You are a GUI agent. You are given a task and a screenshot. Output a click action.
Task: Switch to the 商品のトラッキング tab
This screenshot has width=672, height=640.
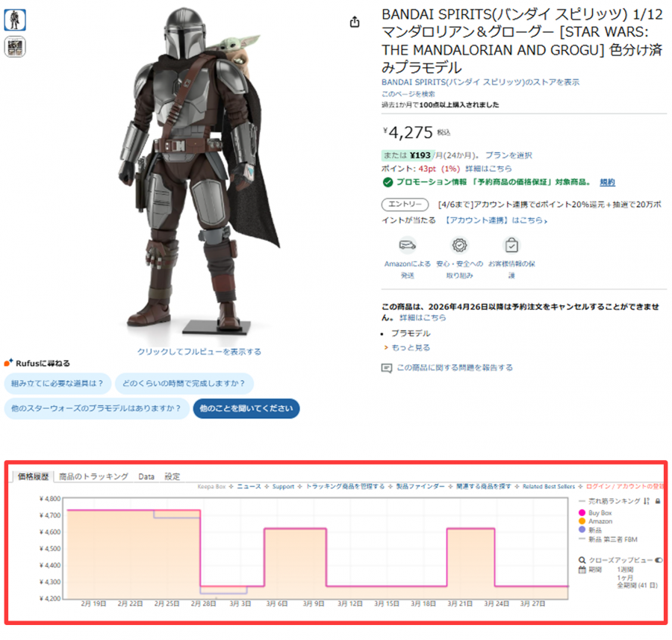point(93,476)
